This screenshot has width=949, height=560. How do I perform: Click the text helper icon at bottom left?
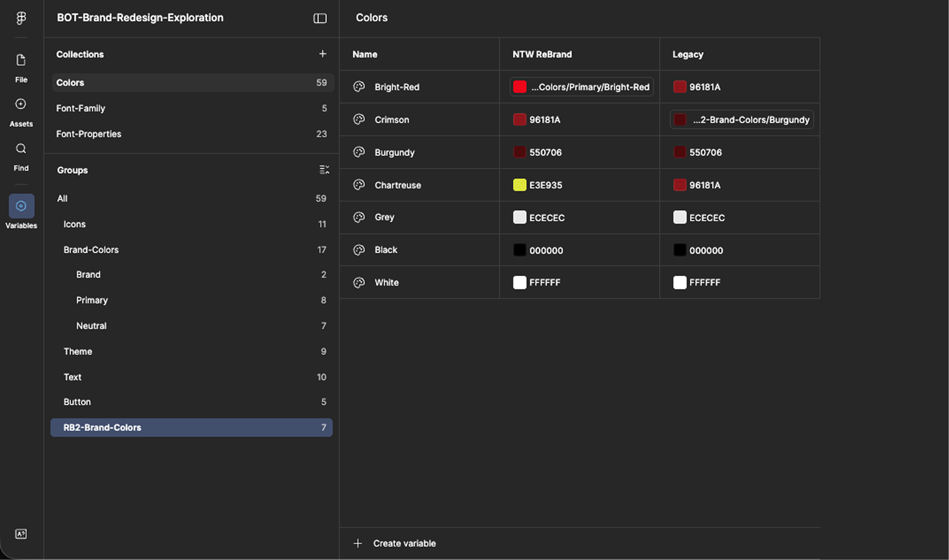click(x=21, y=534)
